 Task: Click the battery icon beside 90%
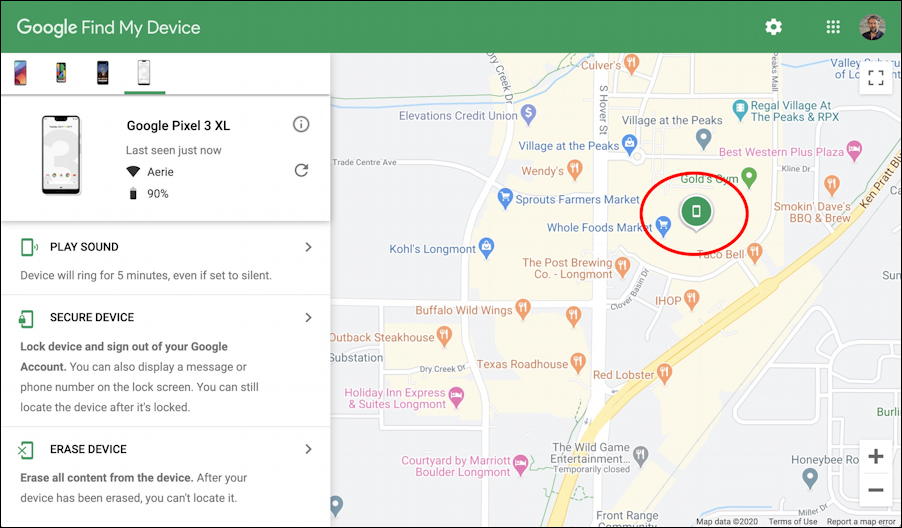click(133, 193)
